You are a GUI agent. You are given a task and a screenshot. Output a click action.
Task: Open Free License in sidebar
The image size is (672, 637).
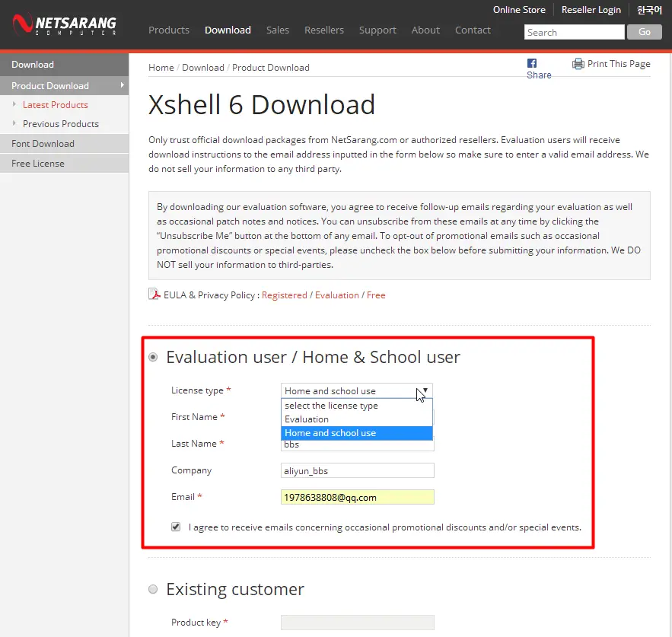point(64,164)
